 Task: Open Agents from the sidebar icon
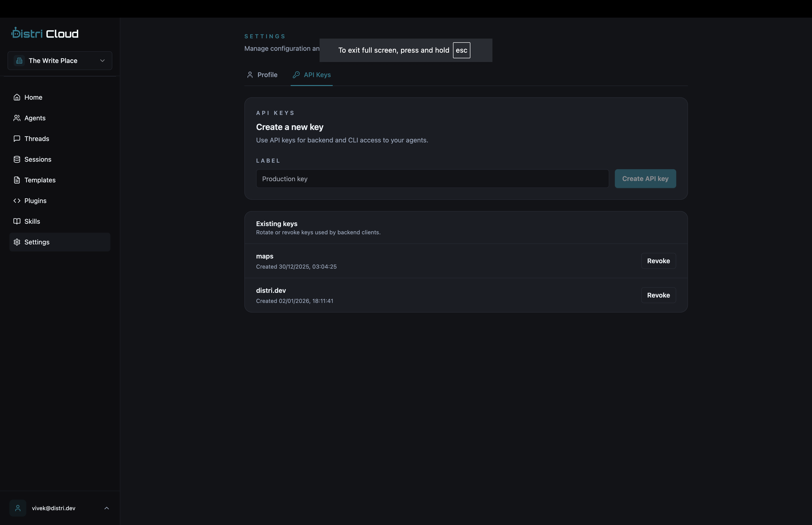[17, 118]
